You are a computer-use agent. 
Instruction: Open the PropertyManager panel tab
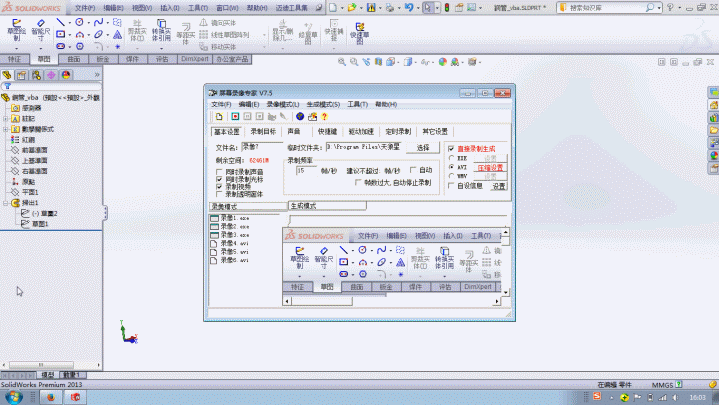[22, 75]
